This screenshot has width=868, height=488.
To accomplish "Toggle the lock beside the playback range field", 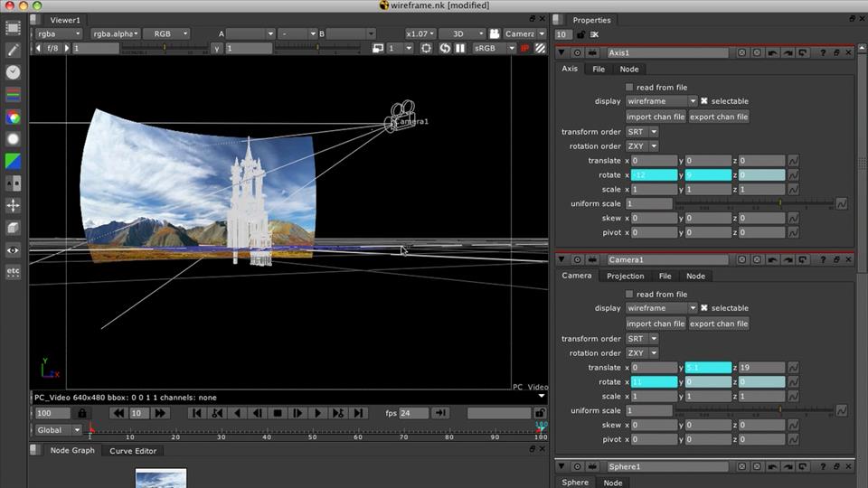I will [x=540, y=413].
